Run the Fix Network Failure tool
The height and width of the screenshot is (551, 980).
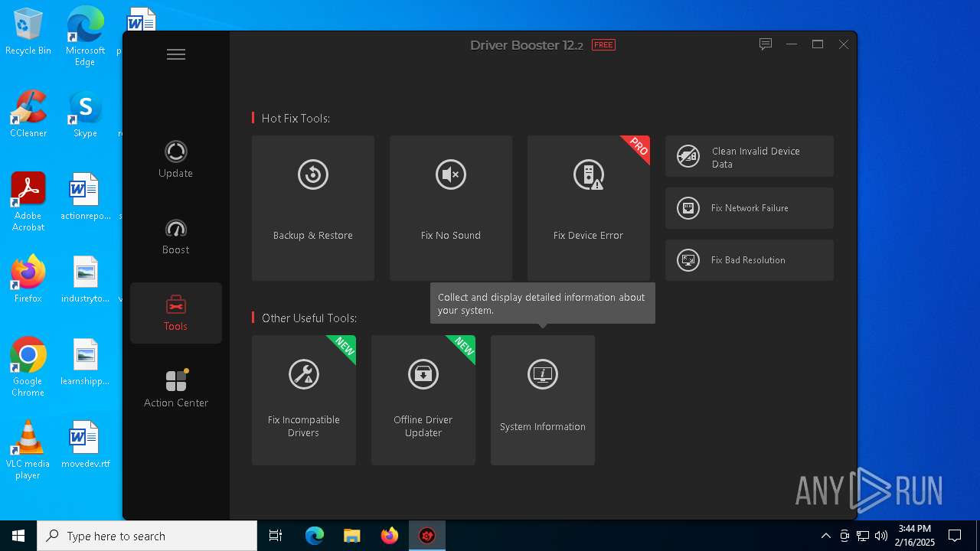point(750,208)
